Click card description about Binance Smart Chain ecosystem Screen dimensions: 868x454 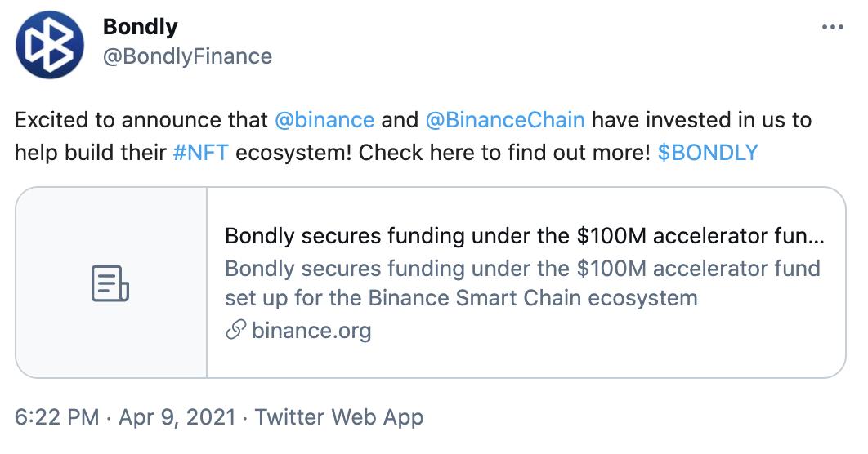[522, 283]
